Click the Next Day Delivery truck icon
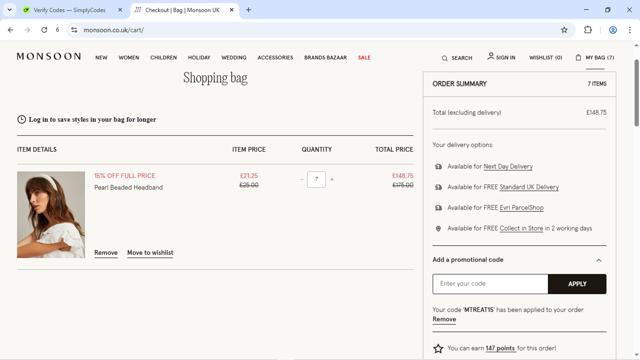 point(438,167)
